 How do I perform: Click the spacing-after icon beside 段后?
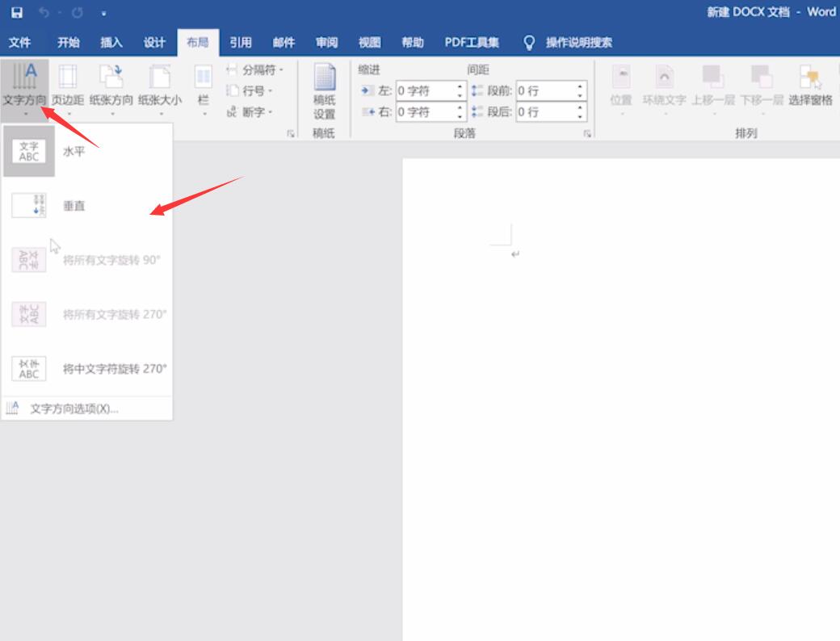[x=477, y=112]
